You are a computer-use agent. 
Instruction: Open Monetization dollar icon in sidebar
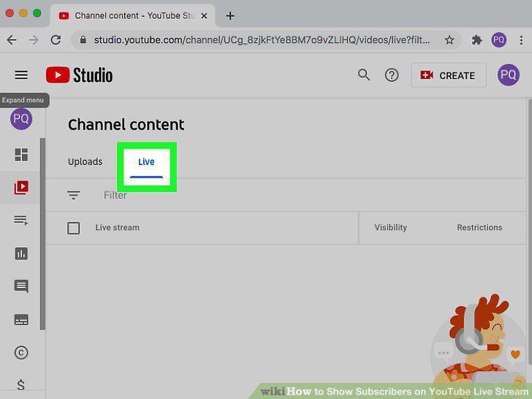point(20,384)
